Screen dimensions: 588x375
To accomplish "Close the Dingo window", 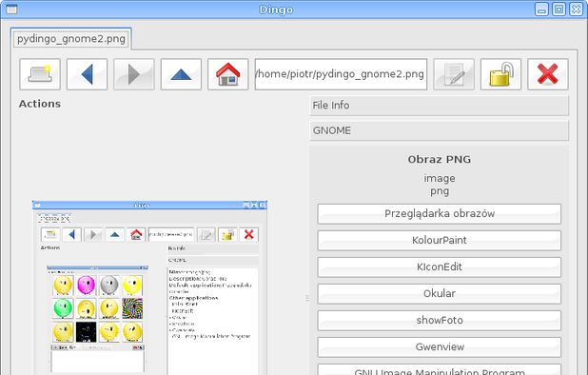I will point(576,10).
